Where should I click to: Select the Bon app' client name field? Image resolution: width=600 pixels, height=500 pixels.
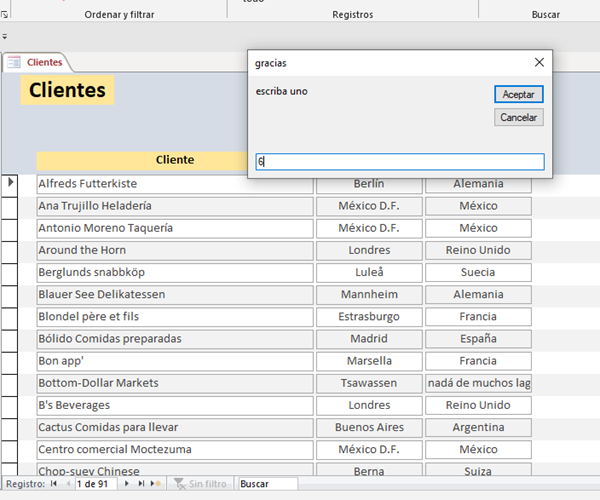[174, 361]
